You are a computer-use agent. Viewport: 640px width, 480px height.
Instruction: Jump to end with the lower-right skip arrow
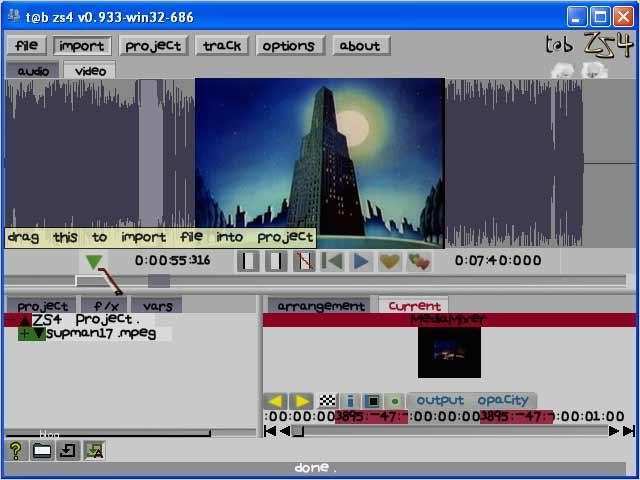[629, 431]
